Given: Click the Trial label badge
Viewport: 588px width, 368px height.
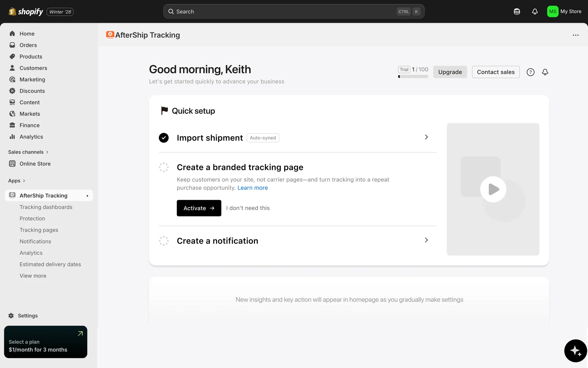Looking at the screenshot, I should pos(404,69).
